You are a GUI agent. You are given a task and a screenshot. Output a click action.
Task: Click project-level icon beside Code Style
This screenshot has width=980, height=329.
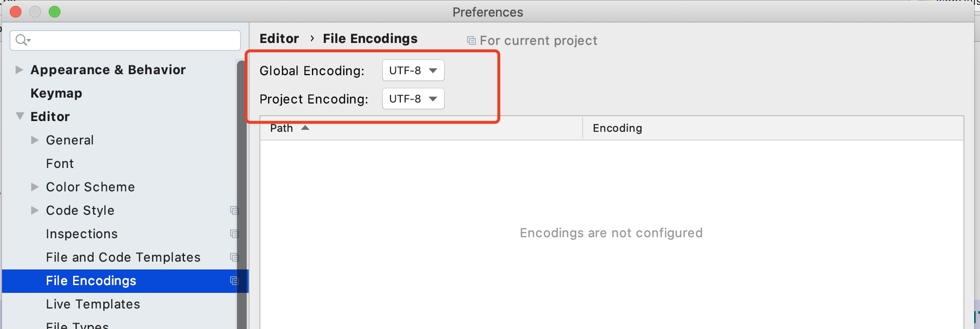234,210
